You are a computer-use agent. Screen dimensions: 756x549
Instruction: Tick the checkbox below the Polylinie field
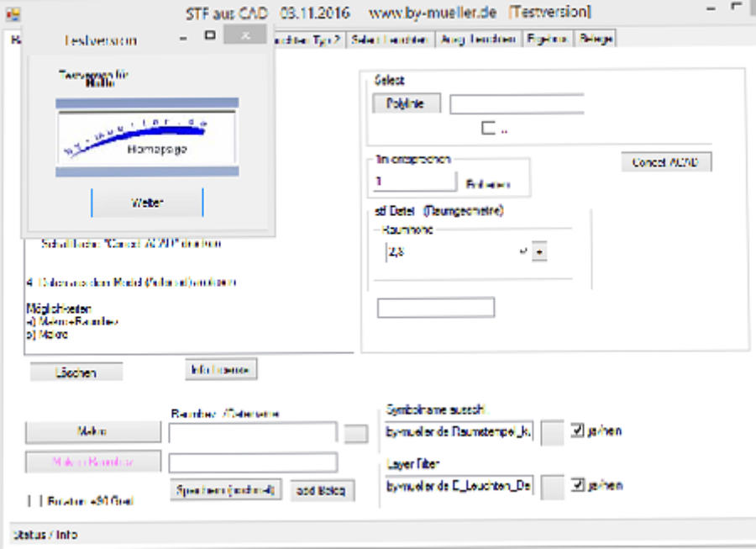click(488, 128)
